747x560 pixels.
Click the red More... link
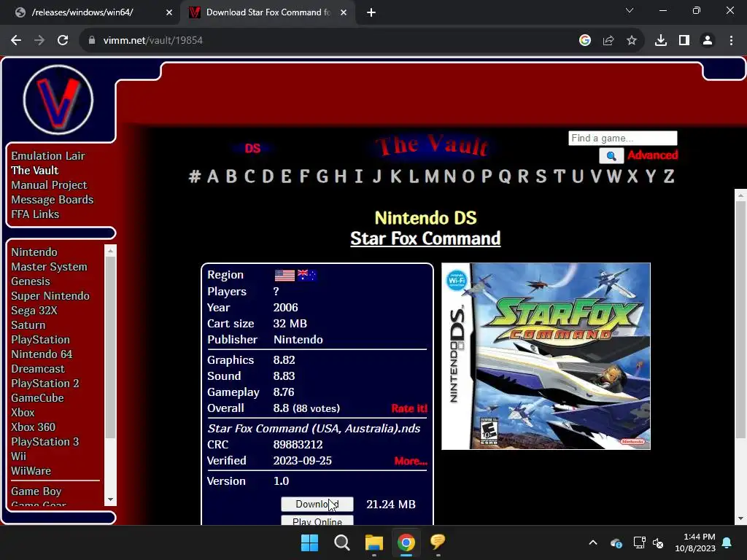click(x=411, y=461)
